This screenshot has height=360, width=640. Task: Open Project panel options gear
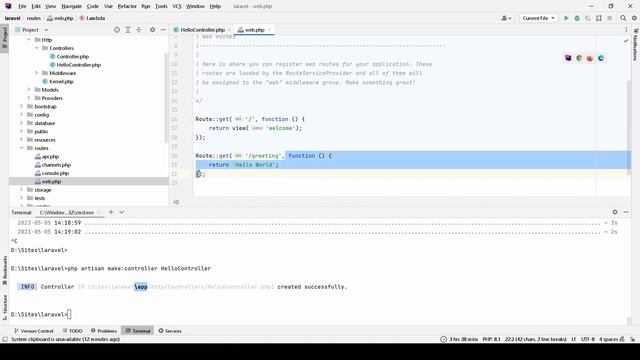(152, 30)
